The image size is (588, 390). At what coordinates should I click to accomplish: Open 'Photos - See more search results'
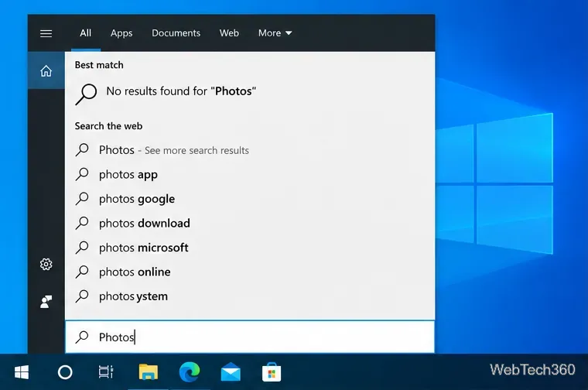coord(250,150)
